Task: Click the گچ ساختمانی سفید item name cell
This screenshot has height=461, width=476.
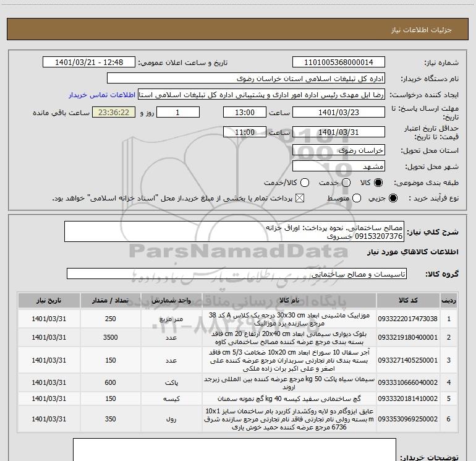Action: pyautogui.click(x=289, y=399)
